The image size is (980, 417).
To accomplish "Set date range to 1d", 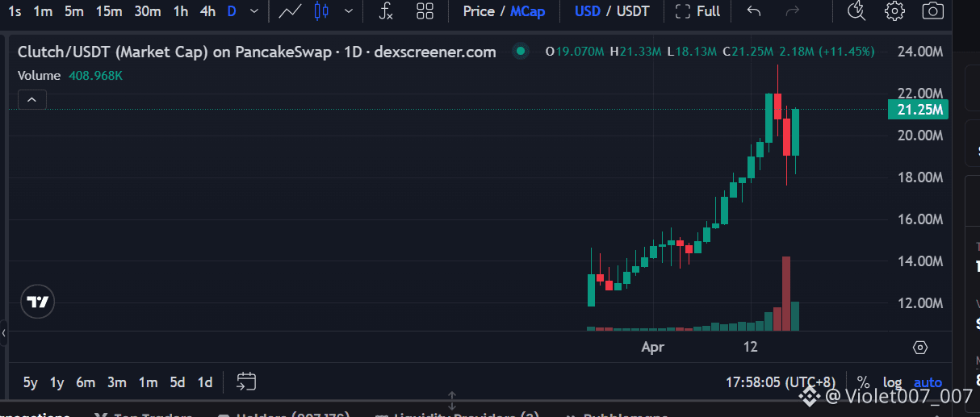I will pyautogui.click(x=205, y=382).
